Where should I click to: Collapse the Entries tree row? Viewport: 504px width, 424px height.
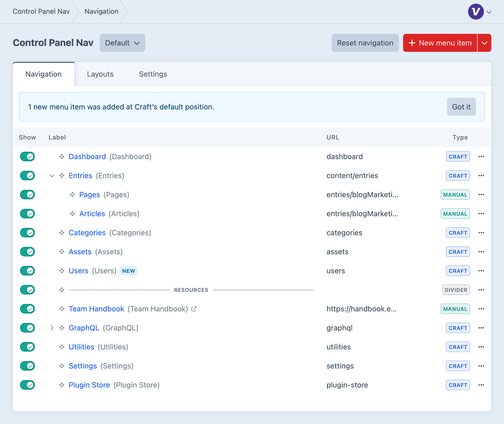52,176
